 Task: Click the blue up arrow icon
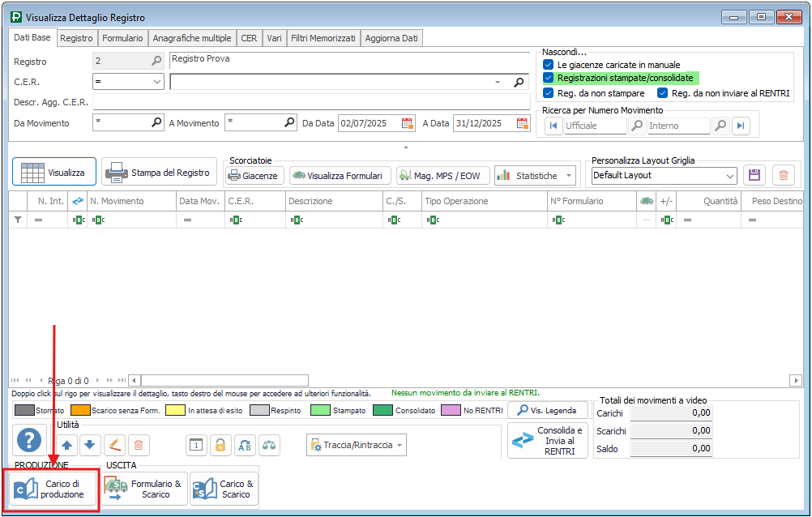[67, 445]
